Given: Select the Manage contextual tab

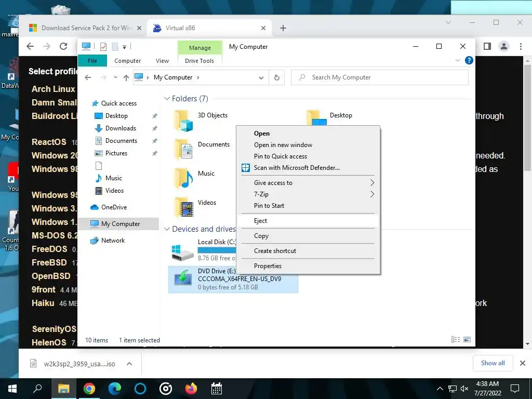Looking at the screenshot, I should [200, 48].
